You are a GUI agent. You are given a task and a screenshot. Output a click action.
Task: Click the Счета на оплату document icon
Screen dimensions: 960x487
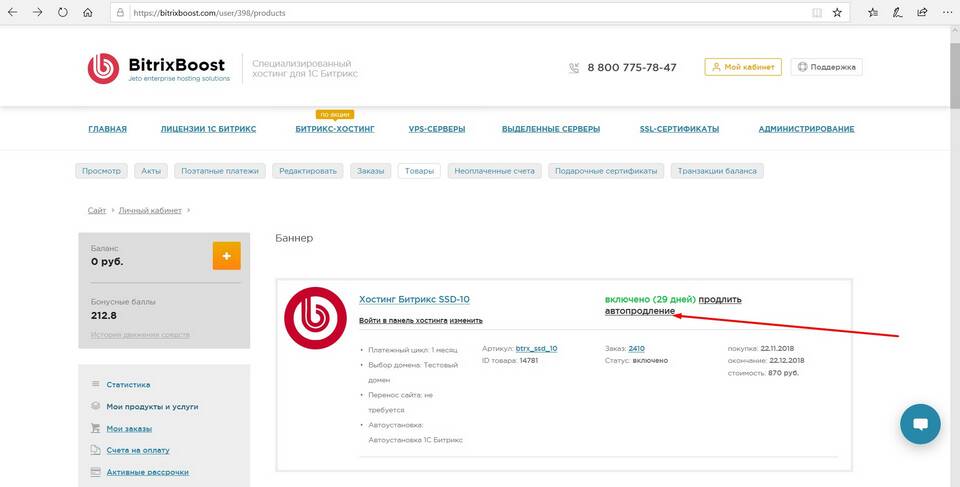tap(96, 450)
